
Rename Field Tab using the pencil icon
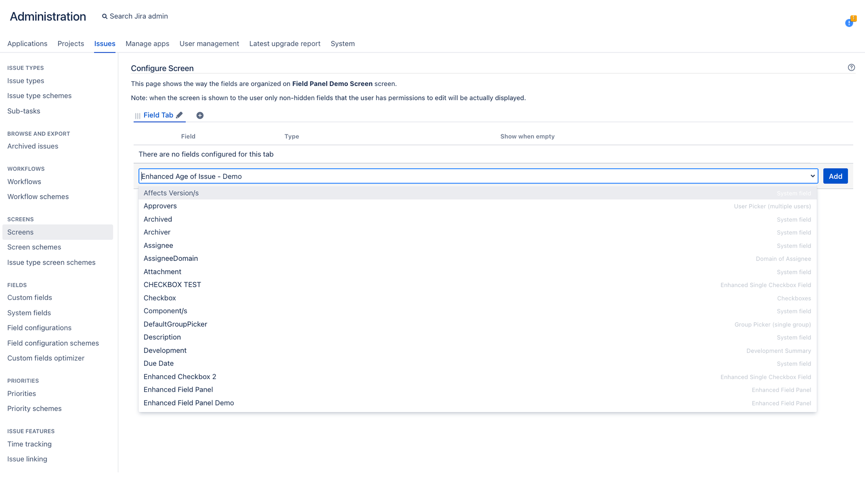(x=180, y=115)
